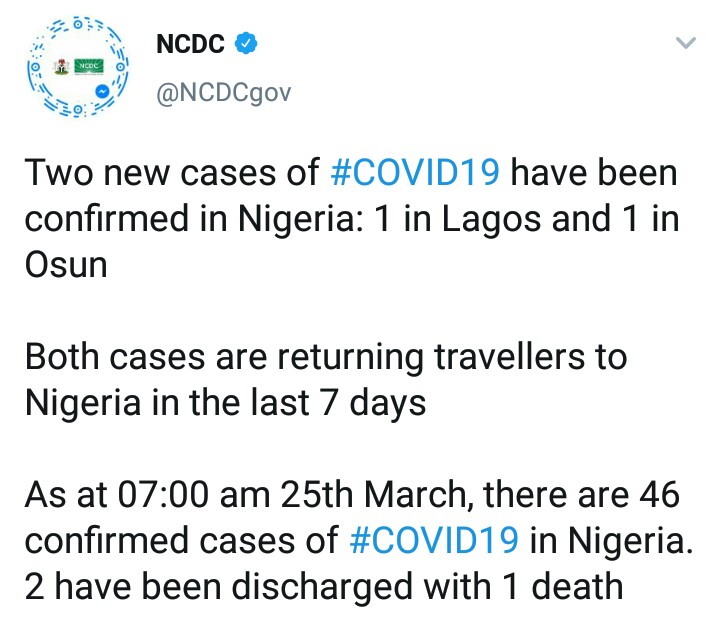Click the "Nigeria in the last 7 days" line
Screen dimensions: 720x626
[x=225, y=404]
